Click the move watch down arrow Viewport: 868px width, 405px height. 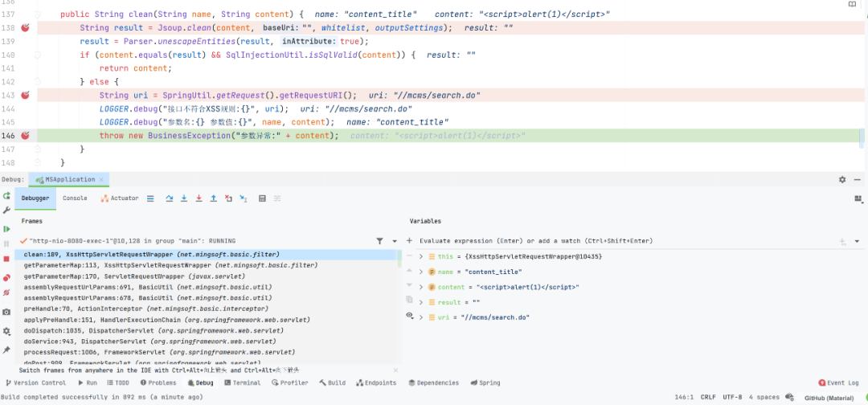pyautogui.click(x=409, y=285)
